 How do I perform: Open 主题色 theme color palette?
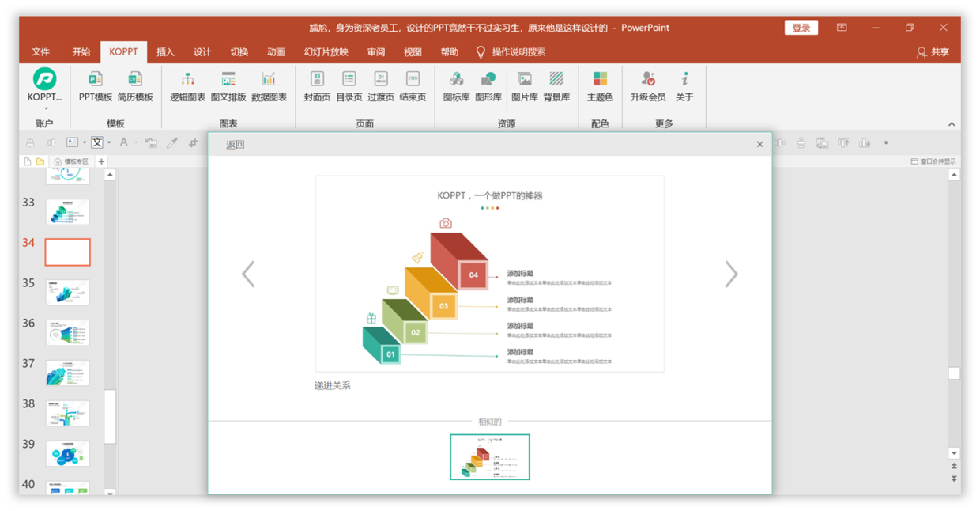click(x=600, y=85)
